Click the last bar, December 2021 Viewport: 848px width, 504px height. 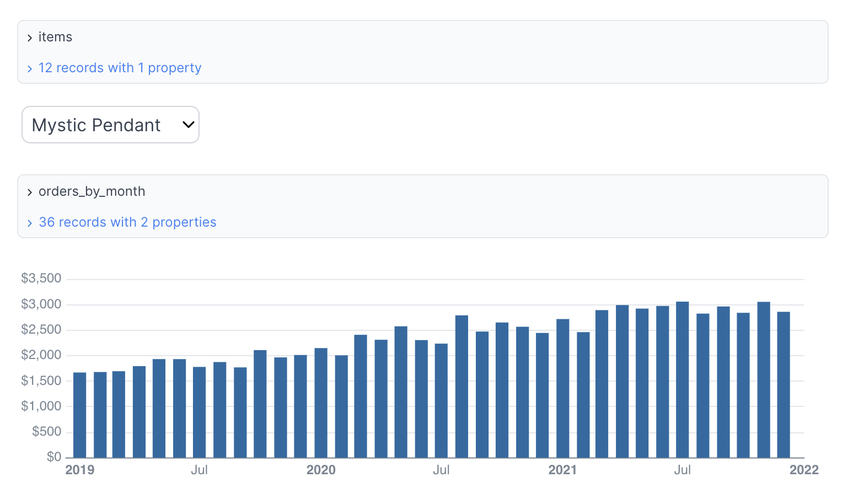point(783,385)
